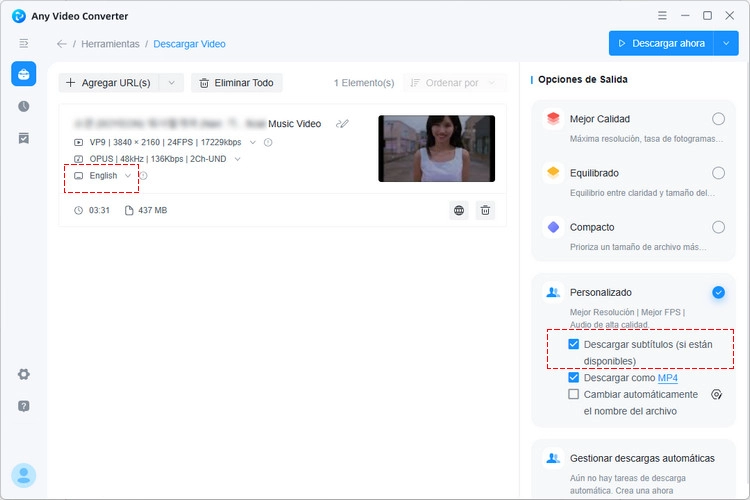Open the user account avatar
Screen dimensions: 750x500
click(x=23, y=476)
